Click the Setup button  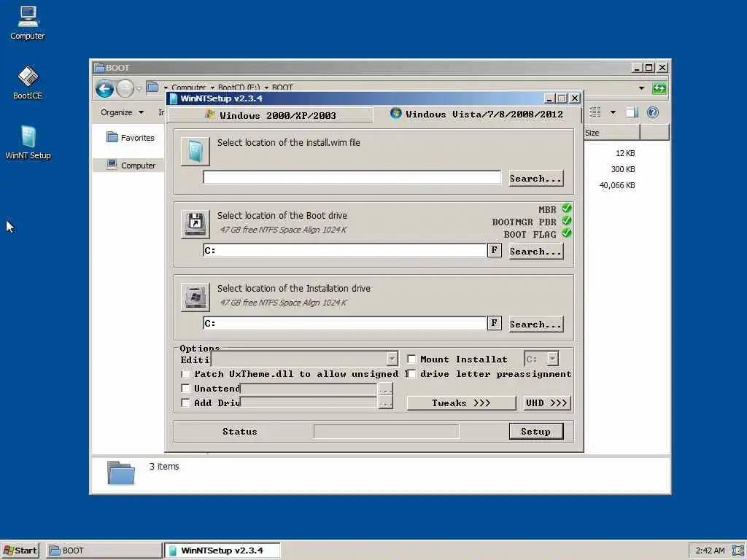pos(536,432)
